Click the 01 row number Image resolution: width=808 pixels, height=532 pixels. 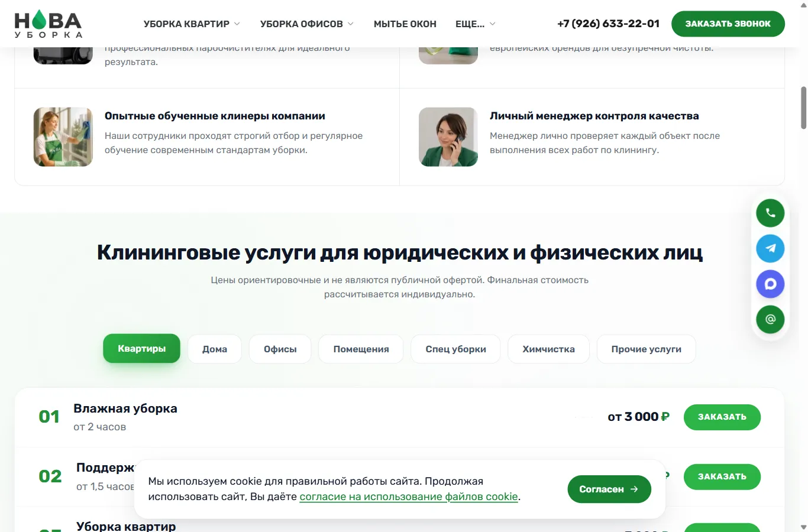point(49,417)
